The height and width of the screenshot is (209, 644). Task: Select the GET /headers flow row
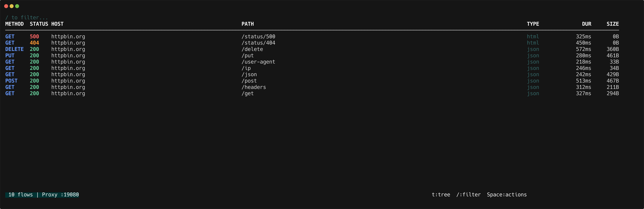tap(150, 87)
